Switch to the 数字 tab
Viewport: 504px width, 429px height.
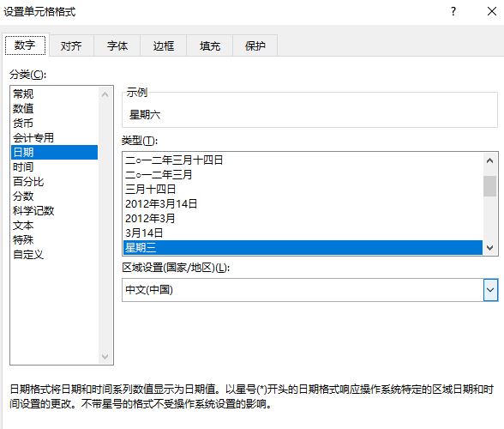coord(25,45)
